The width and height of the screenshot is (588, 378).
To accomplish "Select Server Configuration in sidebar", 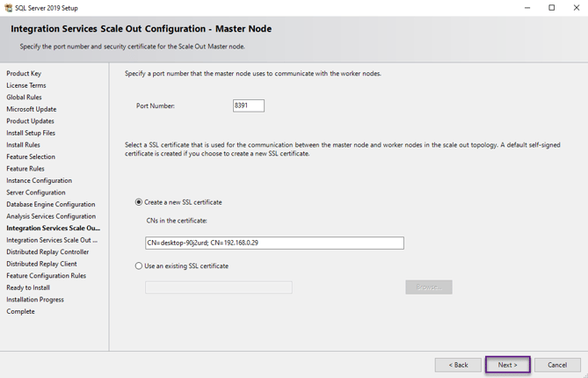I will (36, 193).
